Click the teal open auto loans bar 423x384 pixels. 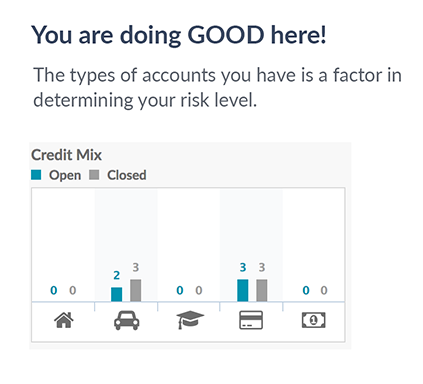point(116,294)
